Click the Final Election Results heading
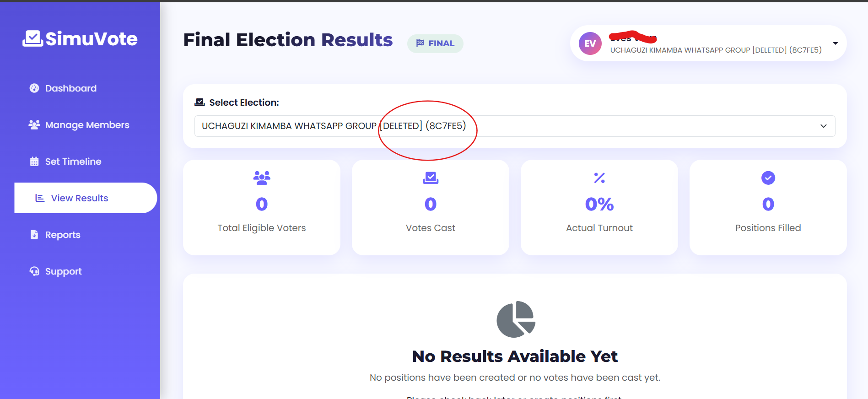This screenshot has height=399, width=868. pos(287,40)
